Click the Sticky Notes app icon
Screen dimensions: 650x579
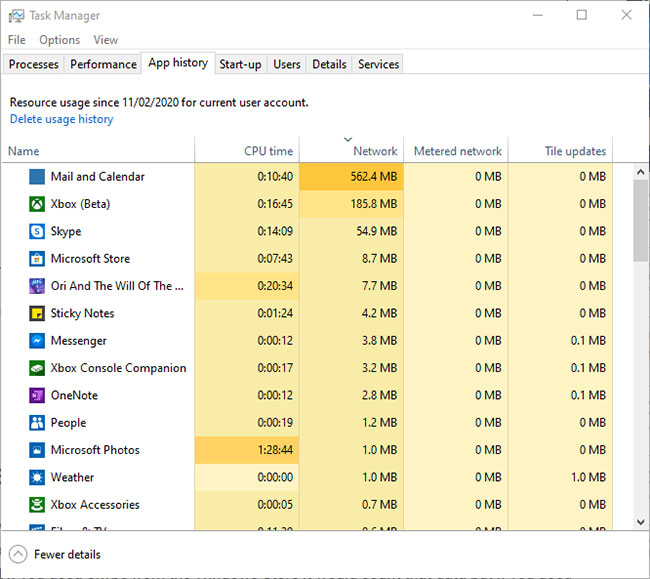tap(37, 313)
